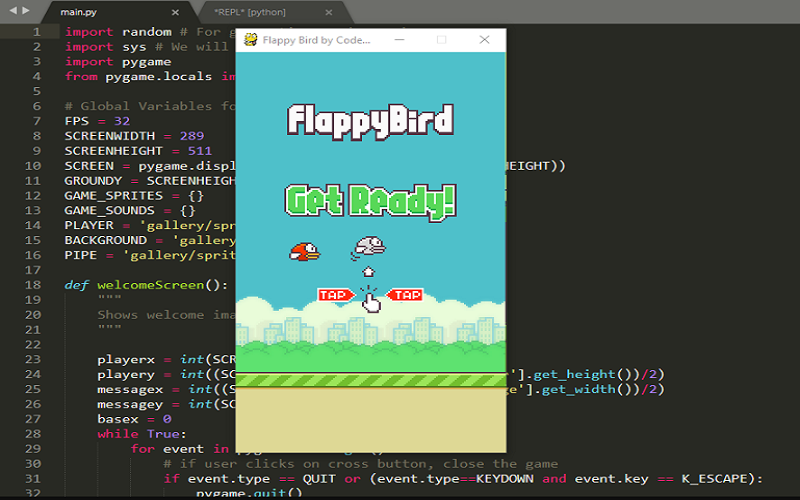Click the pointing hand cursor icon in game
This screenshot has width=800, height=500.
coord(371,301)
